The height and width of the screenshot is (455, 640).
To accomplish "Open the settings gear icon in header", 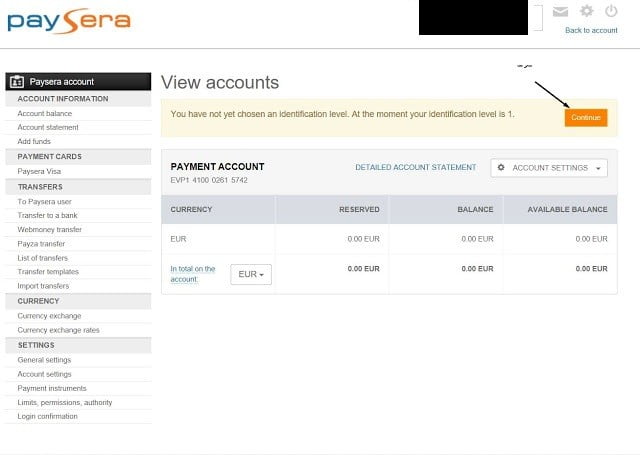I will [587, 11].
